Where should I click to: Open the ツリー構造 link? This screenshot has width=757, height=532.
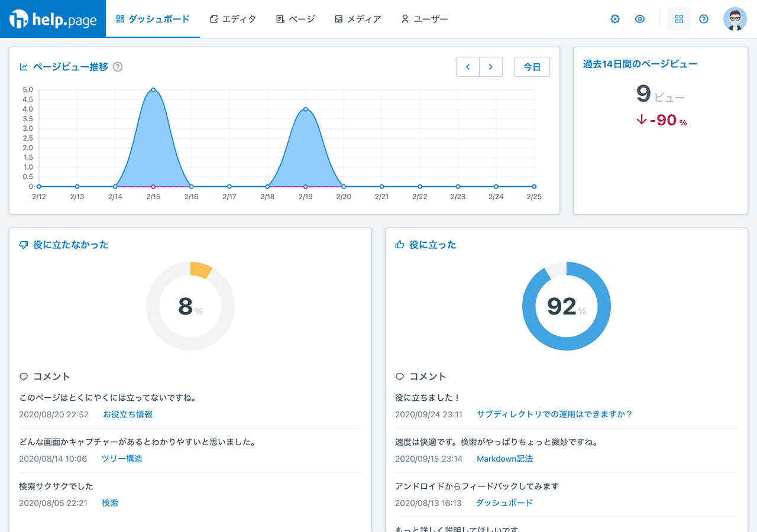122,459
